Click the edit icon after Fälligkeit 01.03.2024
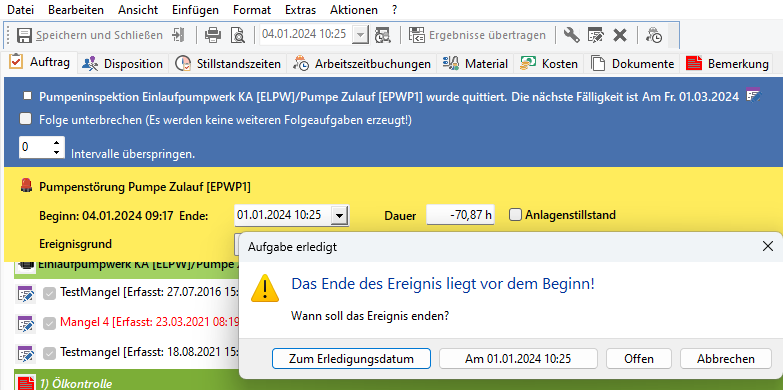The image size is (783, 390). (753, 95)
